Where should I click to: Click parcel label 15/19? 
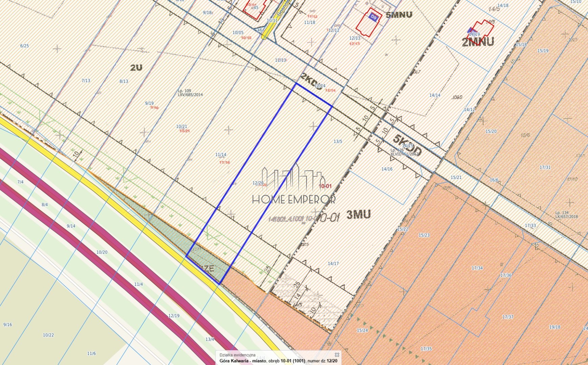pyautogui.click(x=543, y=51)
